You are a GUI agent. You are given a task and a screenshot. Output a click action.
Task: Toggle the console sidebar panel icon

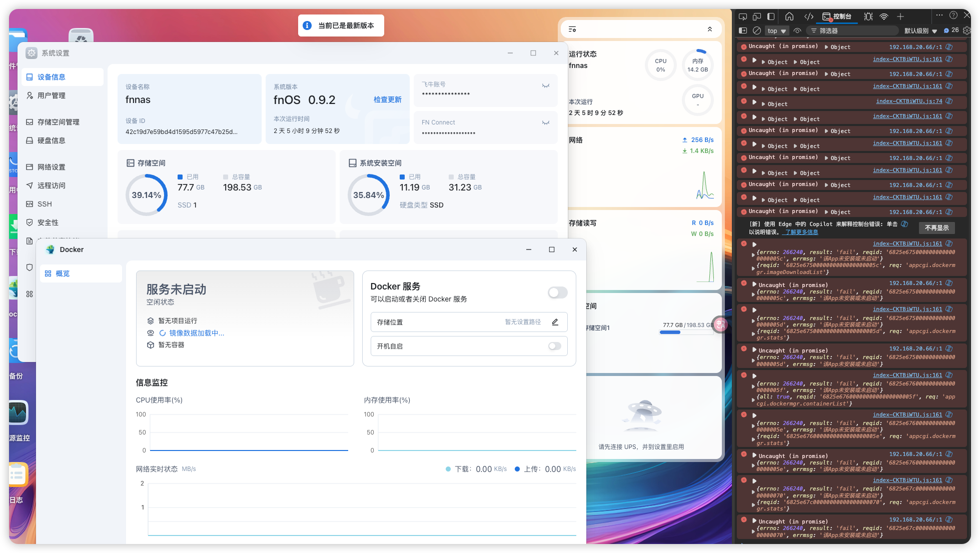743,30
